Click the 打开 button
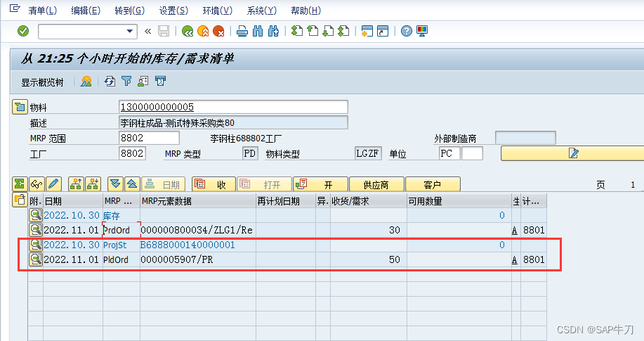The height and width of the screenshot is (341, 644). tap(265, 184)
